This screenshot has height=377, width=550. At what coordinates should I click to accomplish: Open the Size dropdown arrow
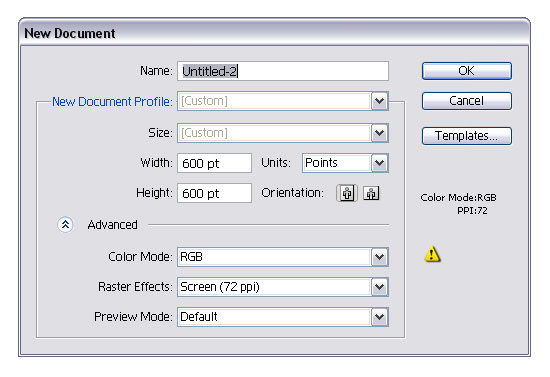pyautogui.click(x=380, y=133)
